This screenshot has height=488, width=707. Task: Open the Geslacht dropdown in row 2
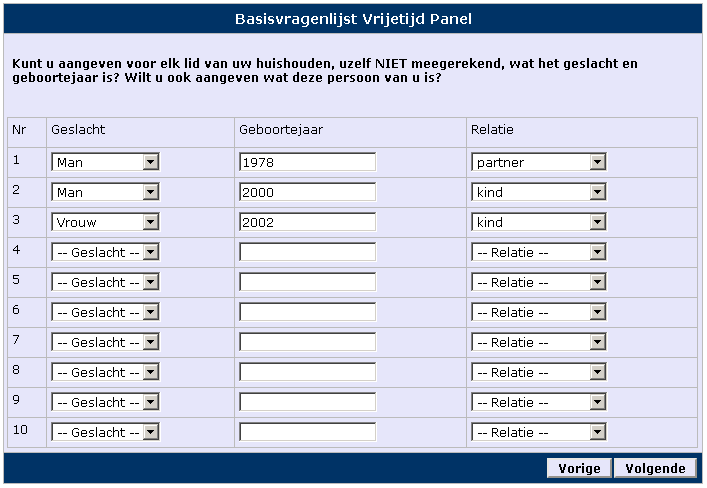point(105,192)
